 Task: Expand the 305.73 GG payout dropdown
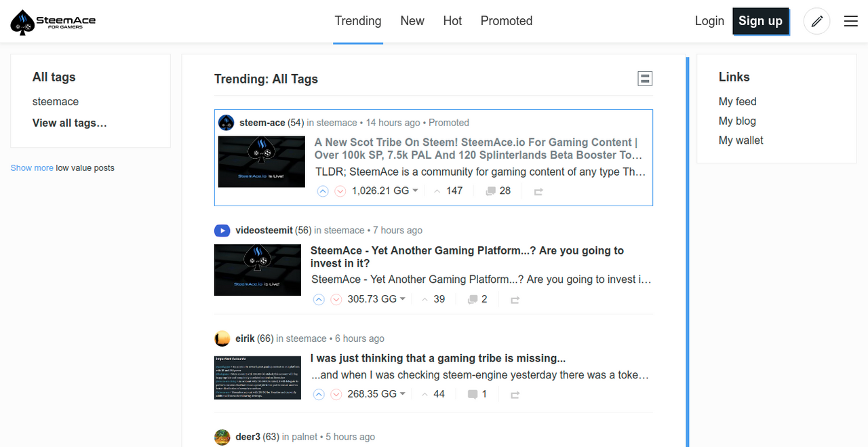point(376,298)
